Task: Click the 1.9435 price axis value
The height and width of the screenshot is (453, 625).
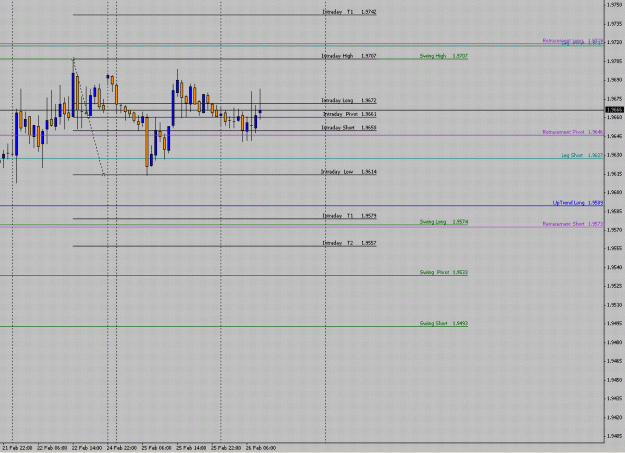Action: 614,398
